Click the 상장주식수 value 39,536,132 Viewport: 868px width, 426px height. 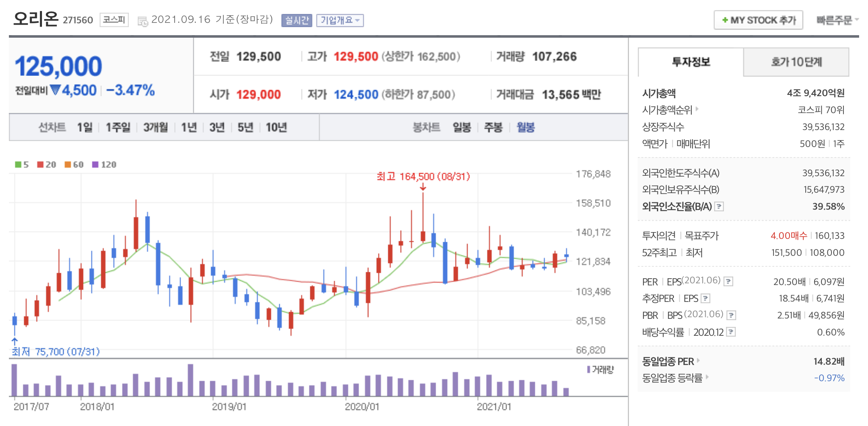pyautogui.click(x=823, y=127)
